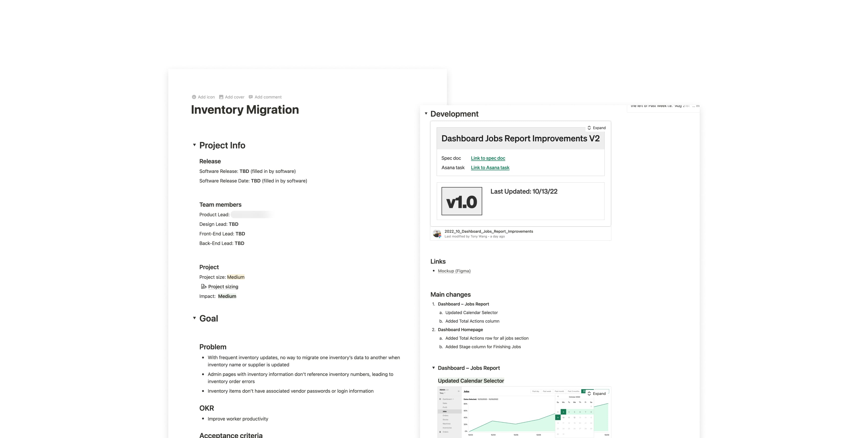Open the Link to Asana task

tap(490, 167)
